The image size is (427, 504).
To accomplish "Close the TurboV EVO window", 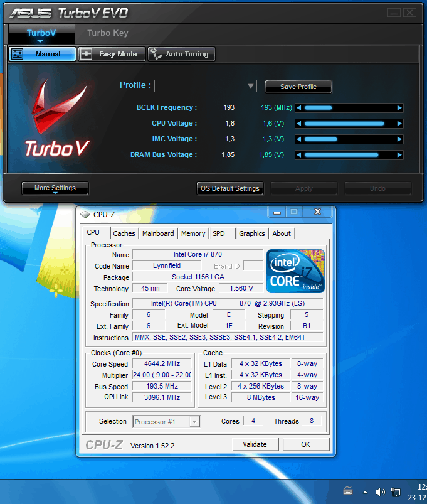I will click(409, 13).
